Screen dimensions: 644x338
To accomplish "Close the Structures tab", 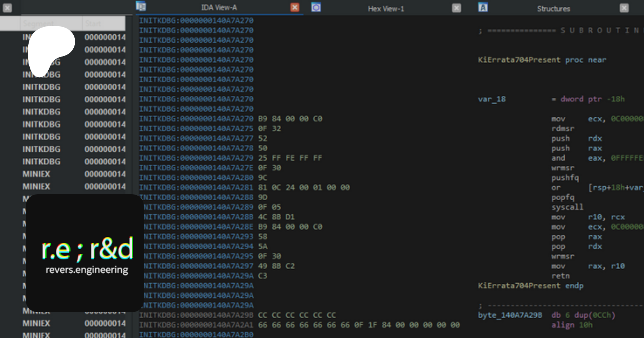I will (x=624, y=8).
